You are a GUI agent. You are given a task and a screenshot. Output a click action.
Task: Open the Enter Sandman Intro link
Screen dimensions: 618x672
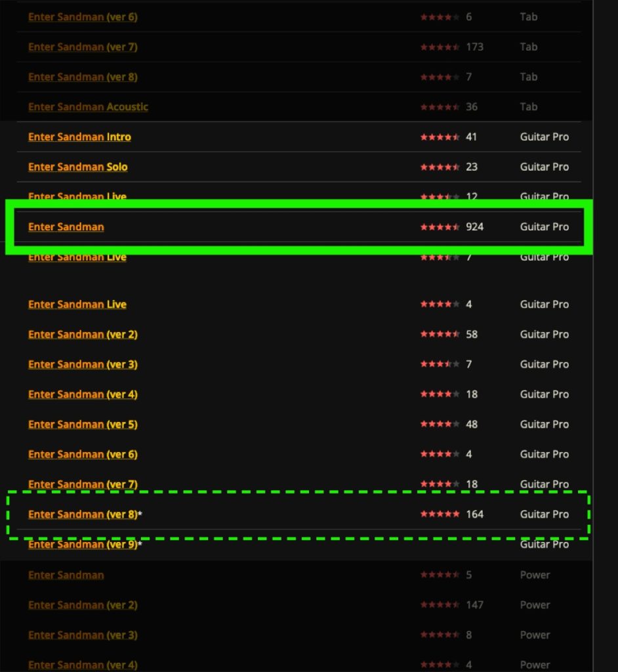(80, 136)
